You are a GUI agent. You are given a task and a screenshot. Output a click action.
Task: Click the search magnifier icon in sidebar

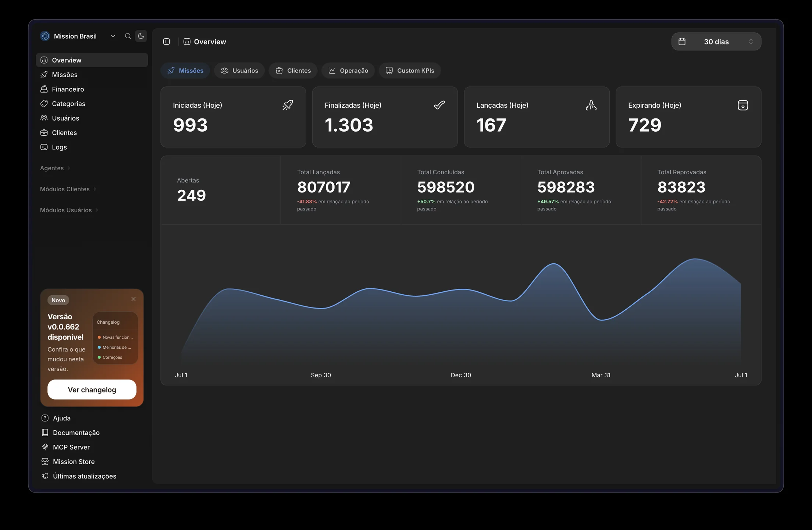coord(128,36)
